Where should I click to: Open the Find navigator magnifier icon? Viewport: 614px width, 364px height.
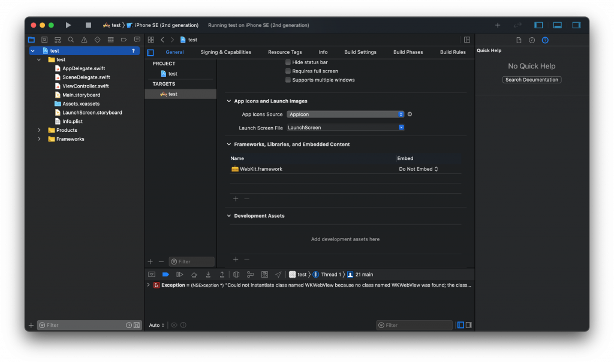coord(71,40)
